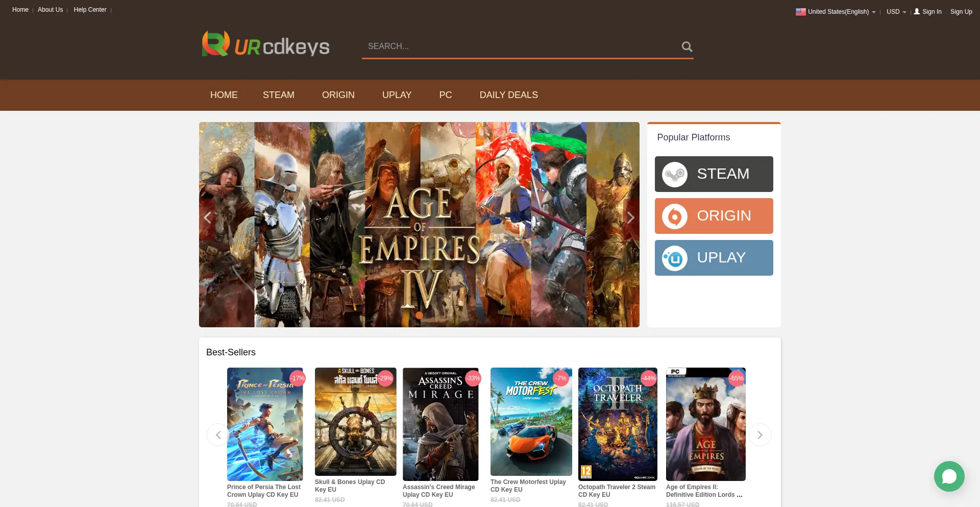Click the Uplay platform logo icon

click(675, 258)
